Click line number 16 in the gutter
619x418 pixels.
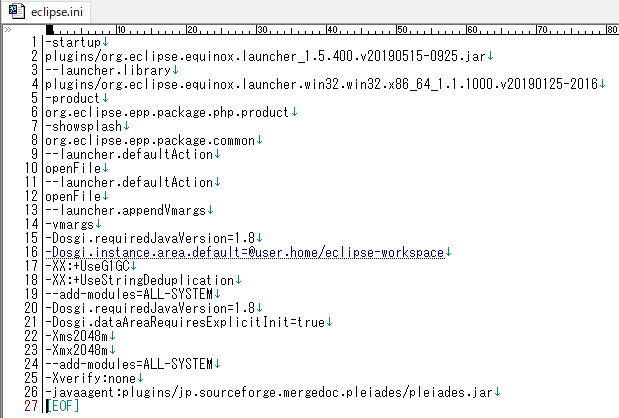(31, 252)
